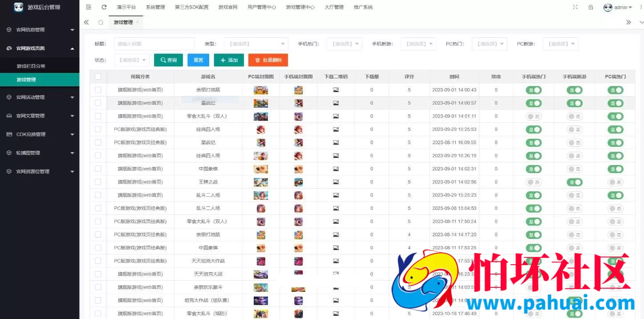Image resolution: width=644 pixels, height=319 pixels.
Task: Click PC cover thumbnail for 王牌之战
Action: [x=261, y=182]
